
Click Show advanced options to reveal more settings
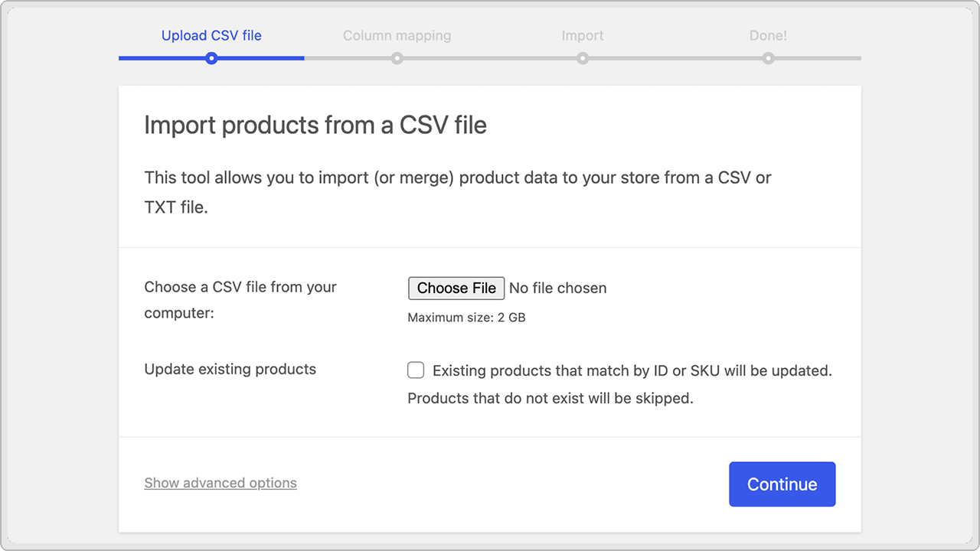pyautogui.click(x=220, y=483)
